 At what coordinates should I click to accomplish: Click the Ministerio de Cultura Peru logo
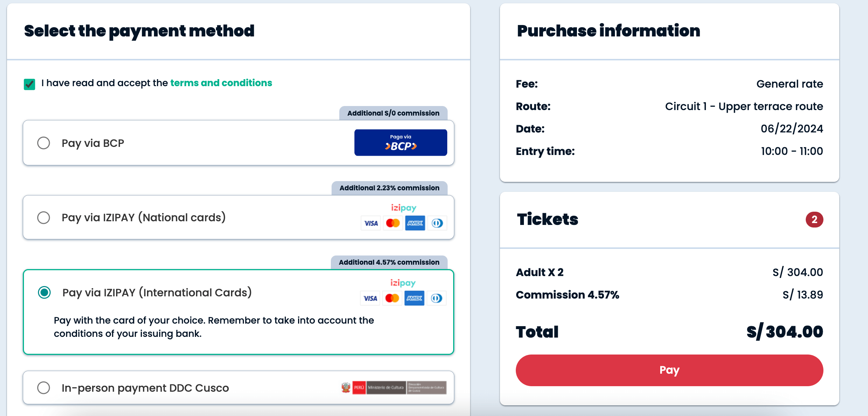tap(394, 388)
